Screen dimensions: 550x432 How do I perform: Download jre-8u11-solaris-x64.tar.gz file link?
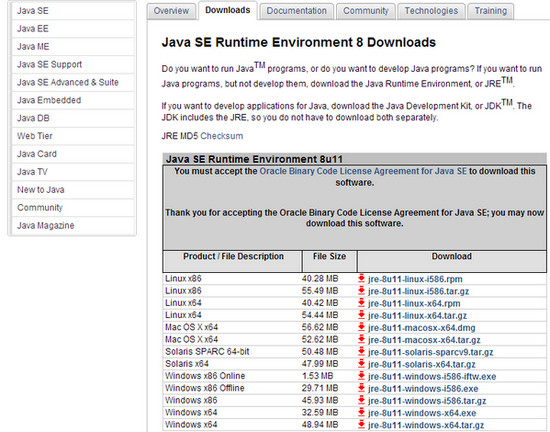(x=422, y=364)
